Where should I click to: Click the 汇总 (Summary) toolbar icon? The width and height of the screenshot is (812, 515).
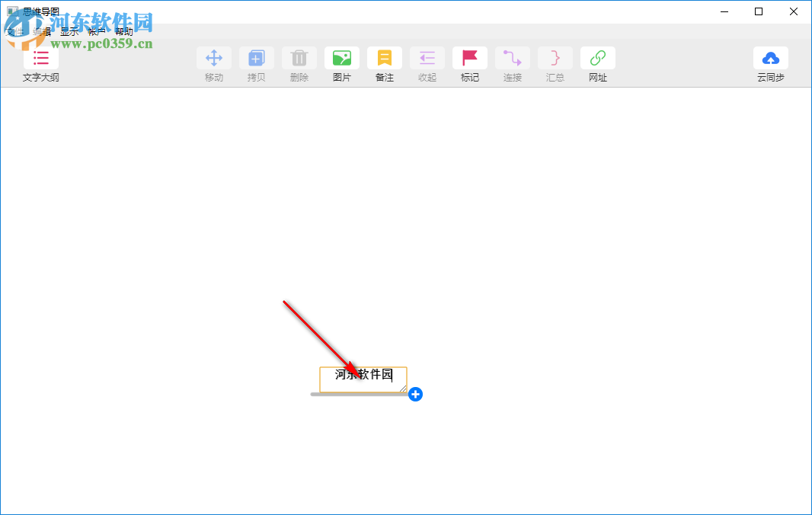click(555, 58)
